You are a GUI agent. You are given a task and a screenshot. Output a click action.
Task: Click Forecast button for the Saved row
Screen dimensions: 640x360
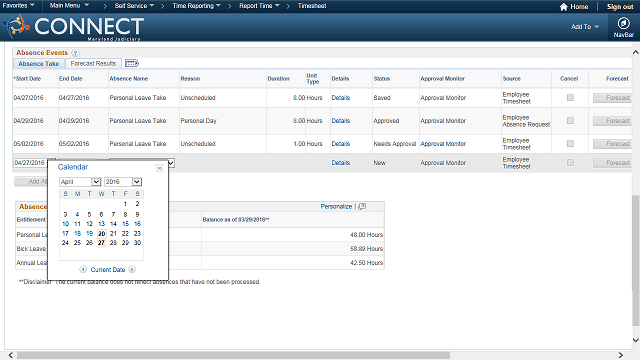tap(612, 98)
